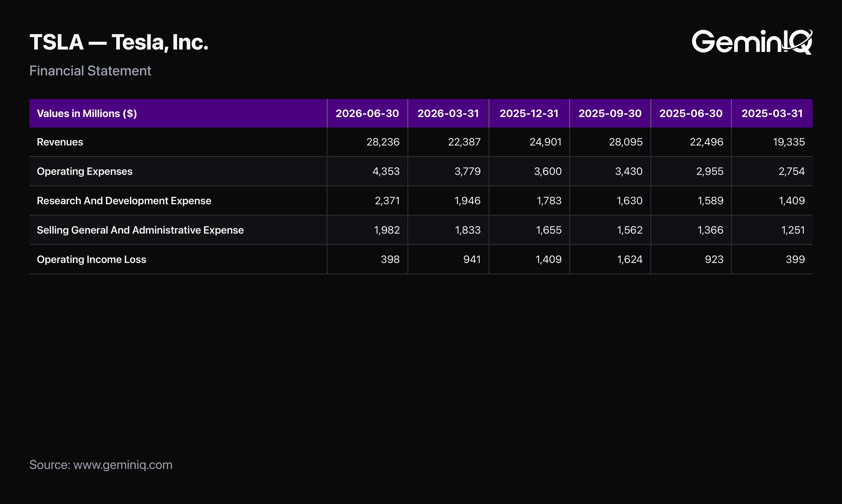Viewport: 842px width, 504px height.
Task: Click the GeminIQ logo
Action: (752, 42)
